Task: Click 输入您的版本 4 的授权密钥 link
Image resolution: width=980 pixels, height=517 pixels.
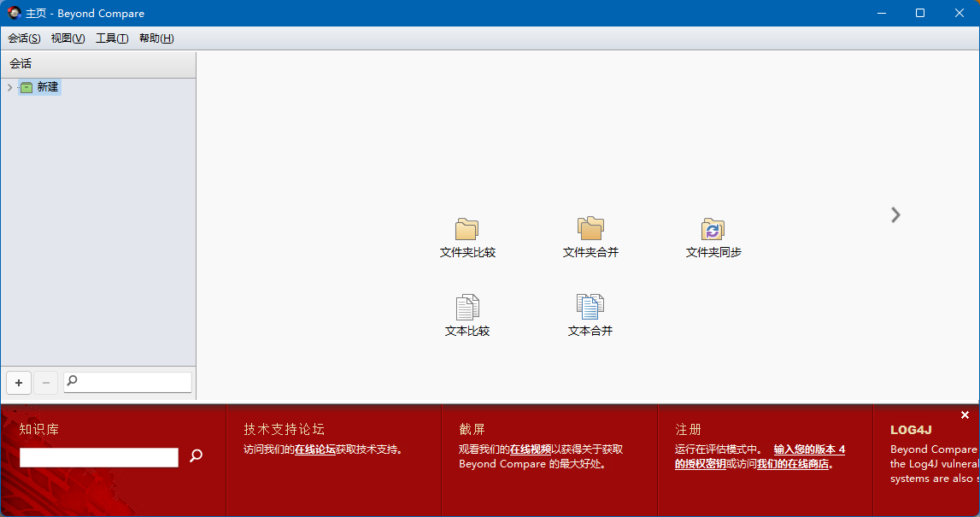Action: (760, 456)
